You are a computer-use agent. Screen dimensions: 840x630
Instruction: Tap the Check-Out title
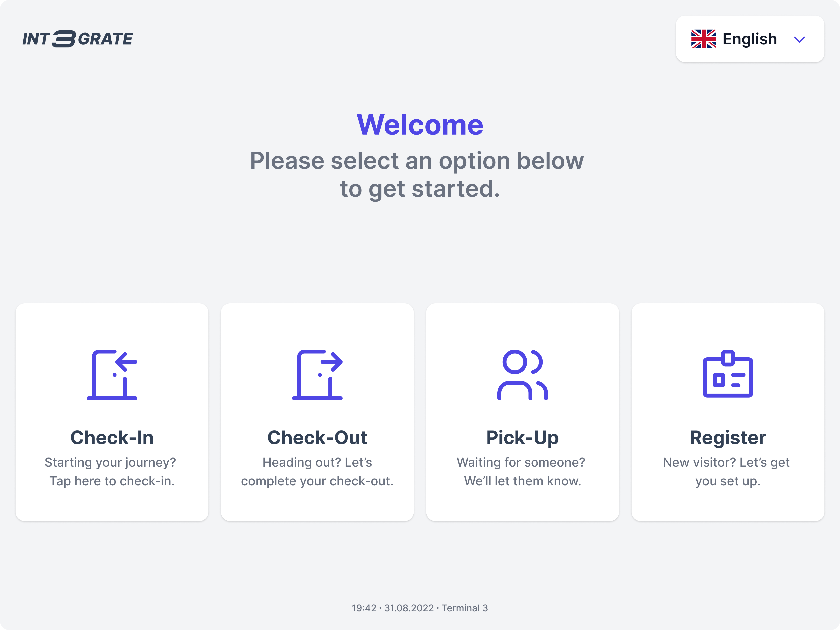pyautogui.click(x=317, y=437)
